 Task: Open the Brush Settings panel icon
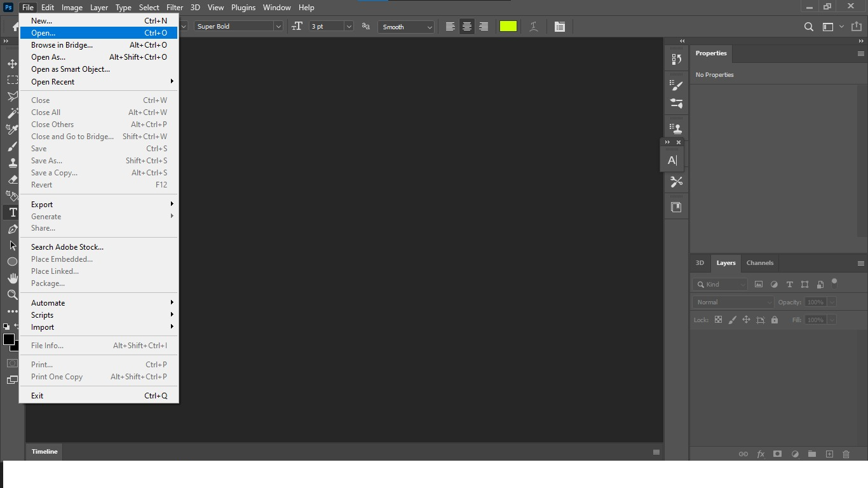pyautogui.click(x=676, y=85)
